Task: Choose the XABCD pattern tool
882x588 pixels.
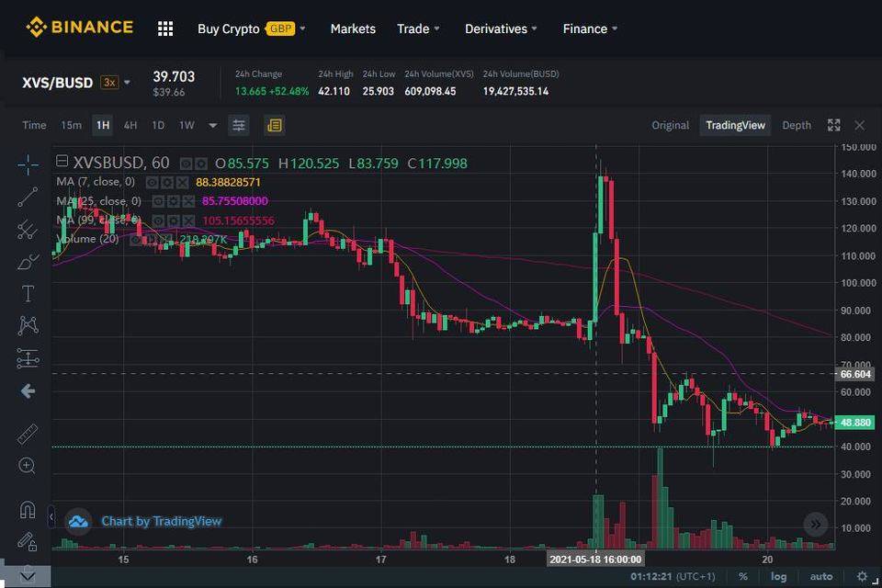Action: pos(28,324)
